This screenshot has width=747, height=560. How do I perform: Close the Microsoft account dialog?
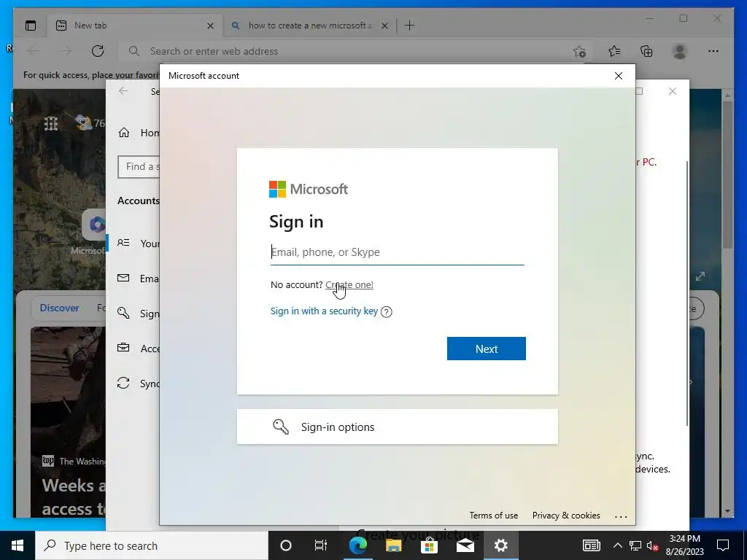(619, 76)
